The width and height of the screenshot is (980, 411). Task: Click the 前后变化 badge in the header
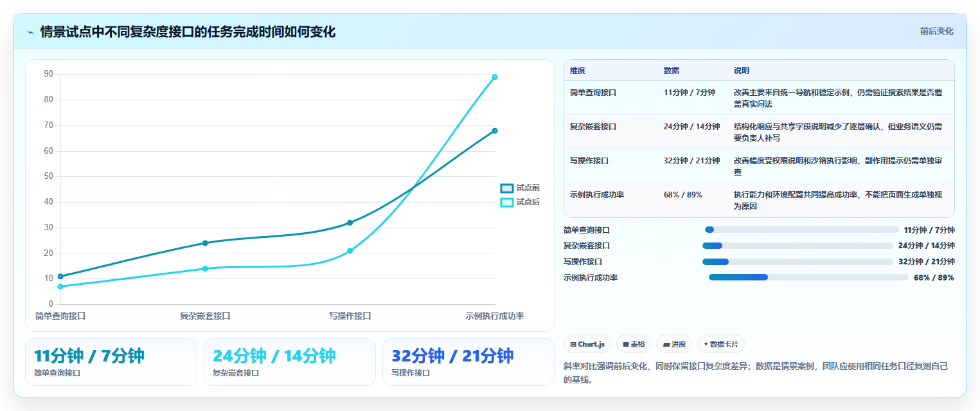tap(936, 31)
